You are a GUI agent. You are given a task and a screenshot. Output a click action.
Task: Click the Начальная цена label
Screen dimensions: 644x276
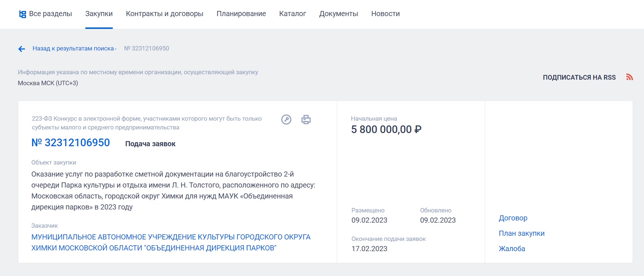point(374,119)
